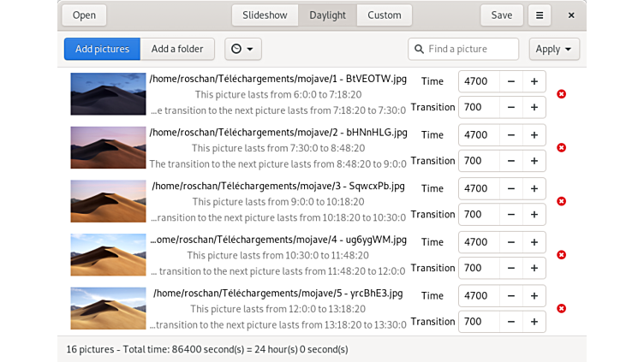Open the hamburger main menu
644x362 pixels.
click(539, 15)
